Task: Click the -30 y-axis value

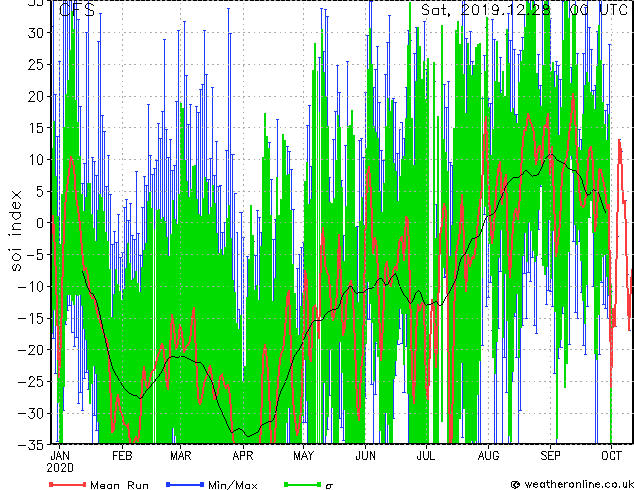Action: [x=31, y=414]
